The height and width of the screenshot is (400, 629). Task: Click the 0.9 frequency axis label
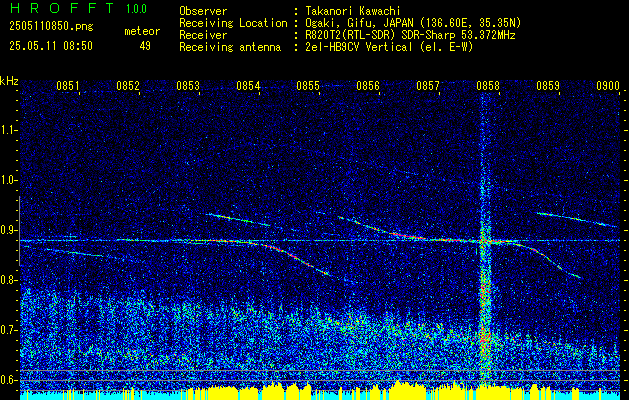pos(8,230)
